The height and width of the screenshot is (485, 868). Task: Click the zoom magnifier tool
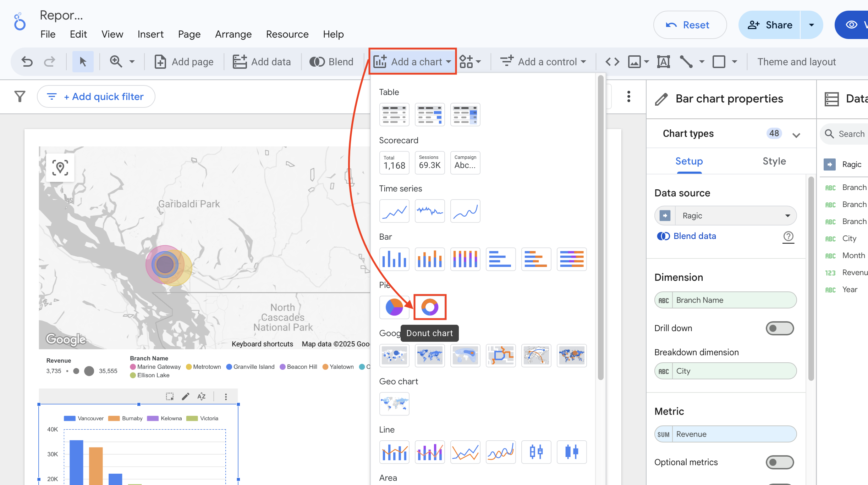(x=116, y=62)
